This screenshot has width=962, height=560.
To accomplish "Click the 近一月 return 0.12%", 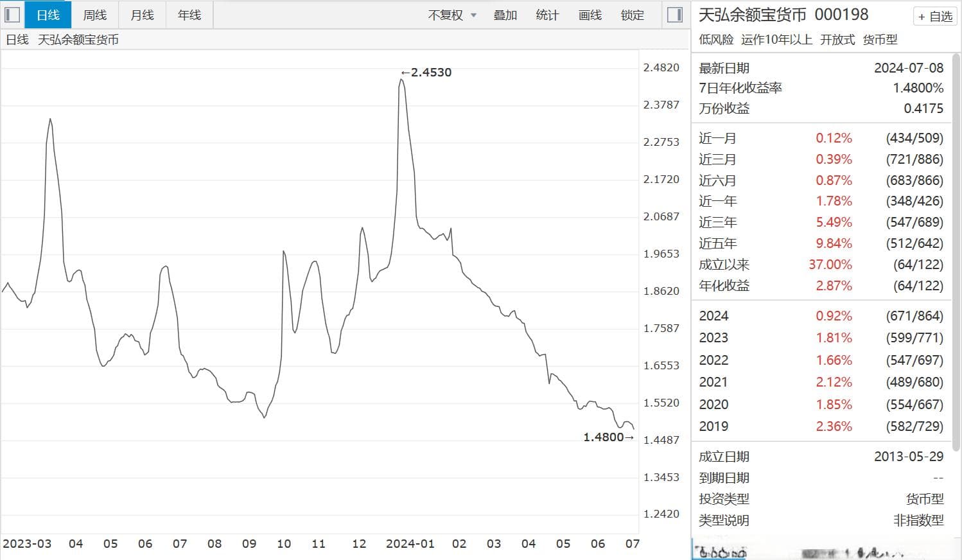I will (834, 138).
